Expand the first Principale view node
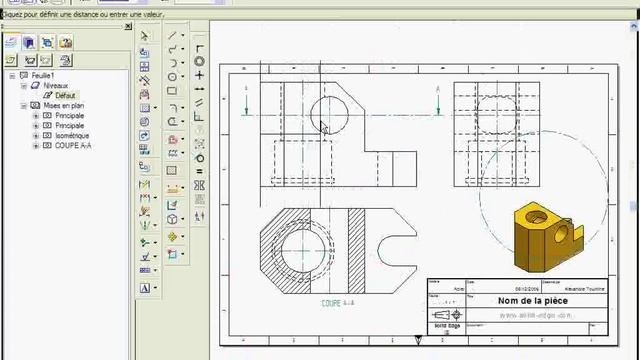This screenshot has width=640, height=360. click(36, 116)
